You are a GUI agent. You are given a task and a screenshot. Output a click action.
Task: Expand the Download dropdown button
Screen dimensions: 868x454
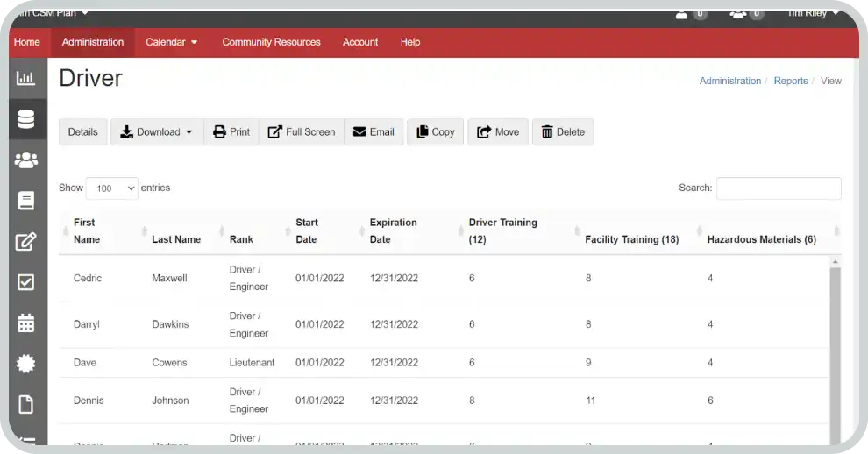[x=157, y=132]
